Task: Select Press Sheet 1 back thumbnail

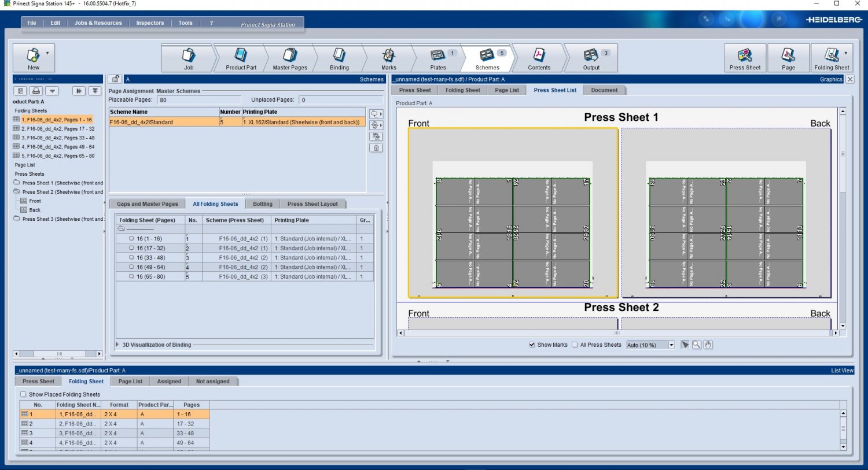Action: [726, 213]
